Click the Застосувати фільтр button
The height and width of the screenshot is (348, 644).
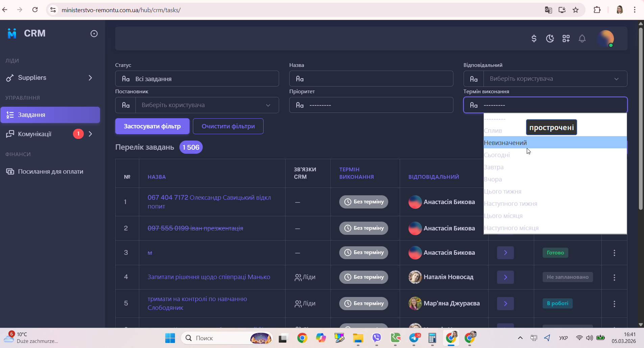(152, 126)
